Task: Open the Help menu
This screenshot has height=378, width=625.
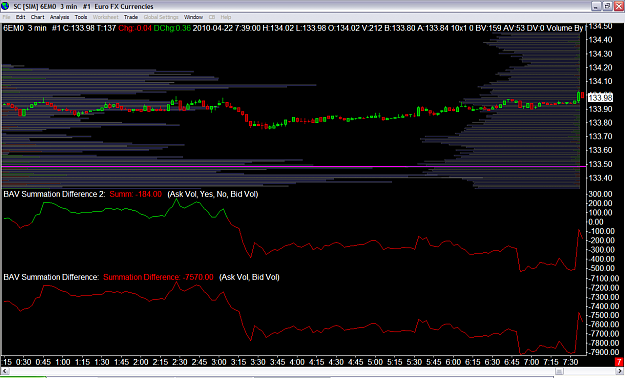Action: coord(226,17)
